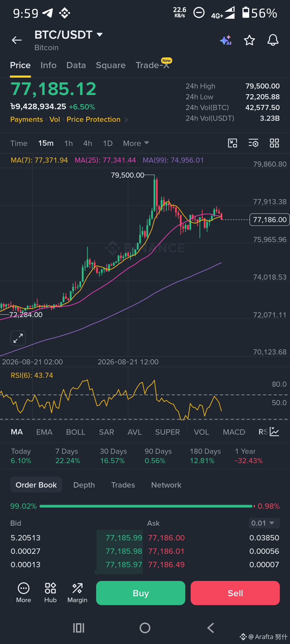This screenshot has height=644, width=290.
Task: Tap Android back navigation button
Action: (x=211, y=628)
